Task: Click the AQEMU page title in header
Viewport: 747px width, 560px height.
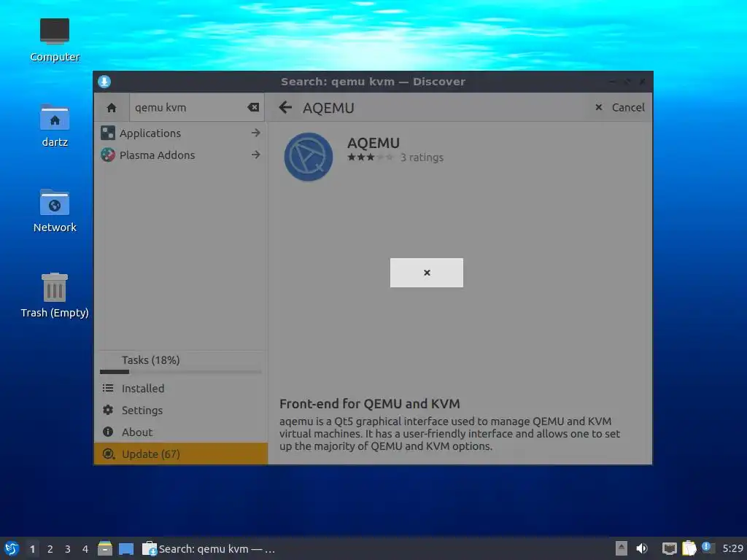Action: point(328,108)
